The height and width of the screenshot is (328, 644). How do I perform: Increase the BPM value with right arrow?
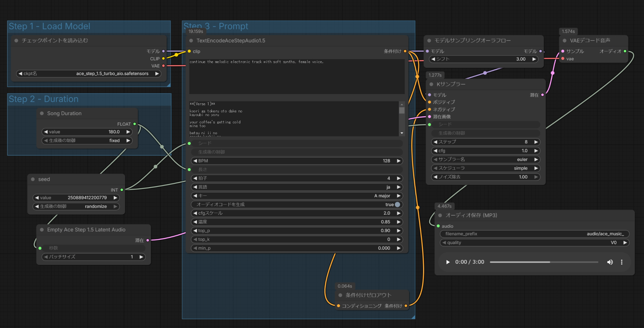point(399,161)
